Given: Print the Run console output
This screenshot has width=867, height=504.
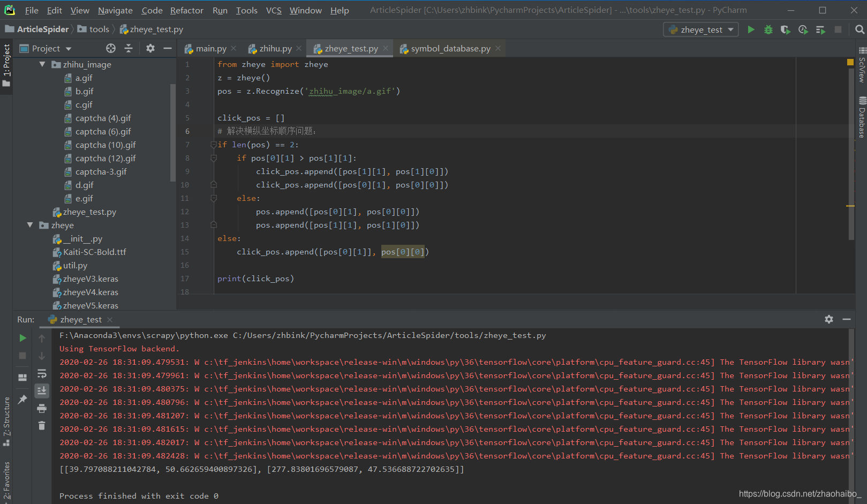Looking at the screenshot, I should coord(42,409).
